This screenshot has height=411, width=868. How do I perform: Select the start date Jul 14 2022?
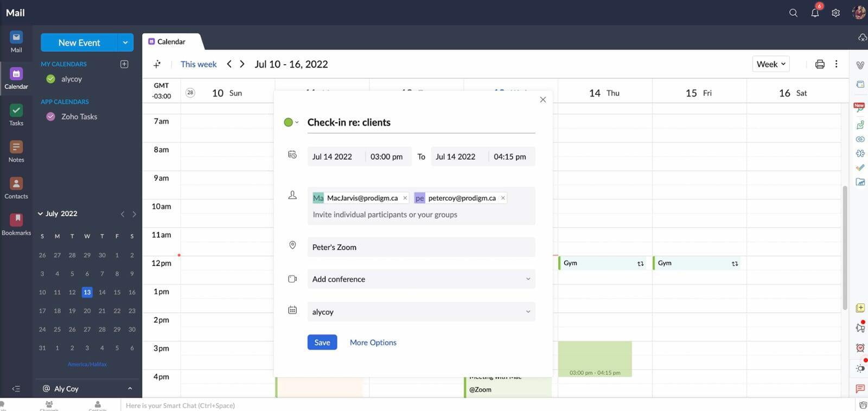pos(332,156)
